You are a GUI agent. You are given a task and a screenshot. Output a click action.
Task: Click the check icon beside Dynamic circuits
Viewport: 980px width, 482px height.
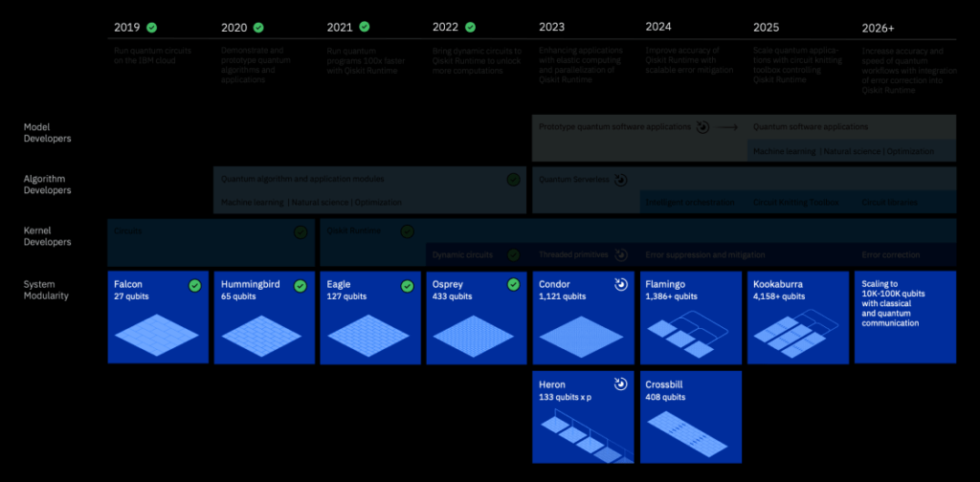pyautogui.click(x=514, y=255)
